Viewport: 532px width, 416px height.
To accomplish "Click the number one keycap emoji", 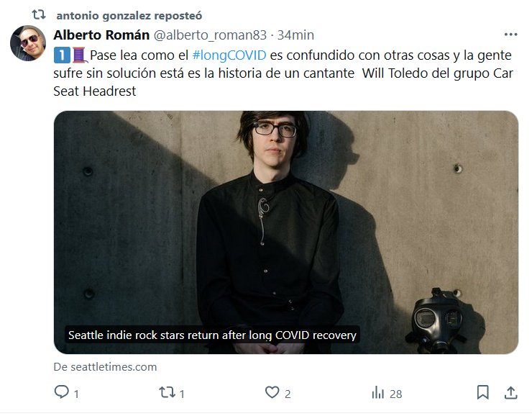I will click(62, 55).
